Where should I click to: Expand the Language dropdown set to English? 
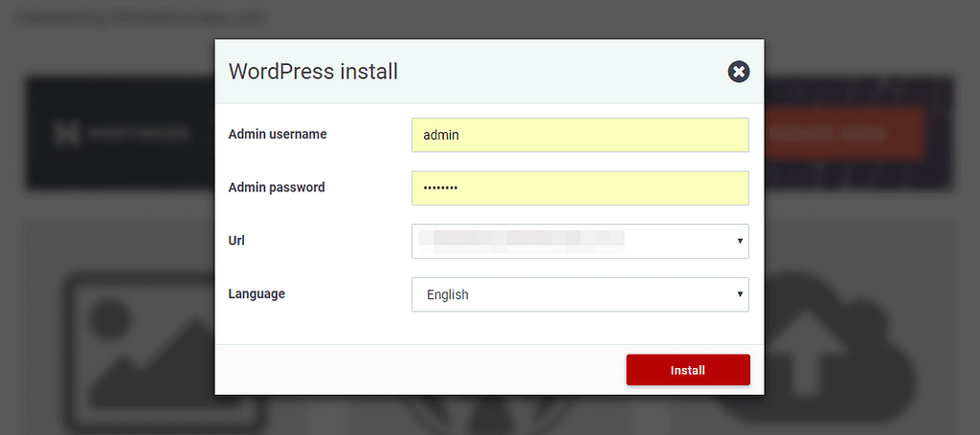pos(580,294)
